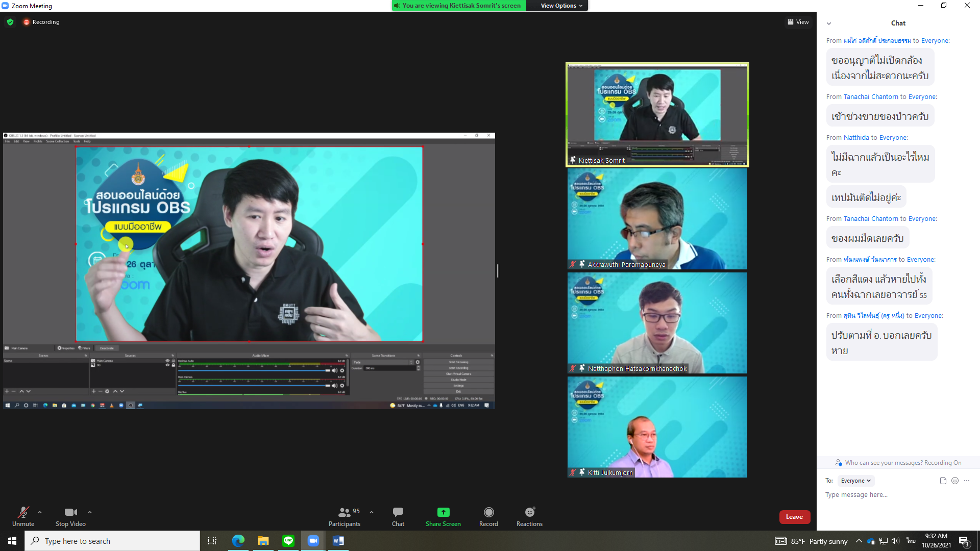The height and width of the screenshot is (551, 980).
Task: Toggle visibility eye of Main Camera source
Action: [x=167, y=361]
